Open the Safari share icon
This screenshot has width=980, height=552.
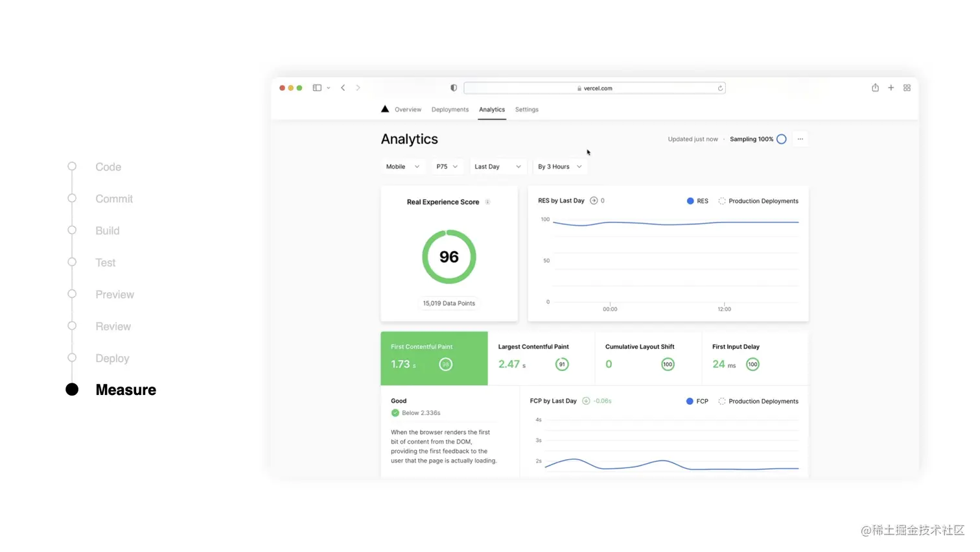click(x=875, y=88)
